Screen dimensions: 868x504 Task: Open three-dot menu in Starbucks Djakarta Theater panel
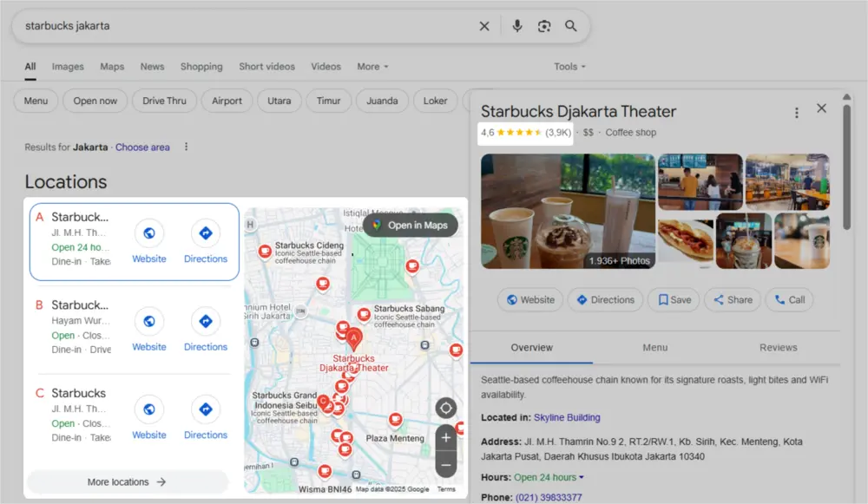[x=797, y=113]
